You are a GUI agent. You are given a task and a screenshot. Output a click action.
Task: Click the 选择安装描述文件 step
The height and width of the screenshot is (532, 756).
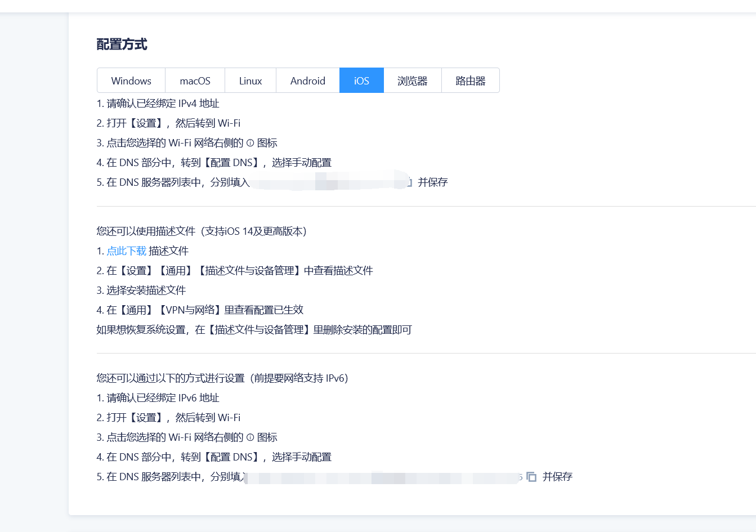[x=141, y=290]
